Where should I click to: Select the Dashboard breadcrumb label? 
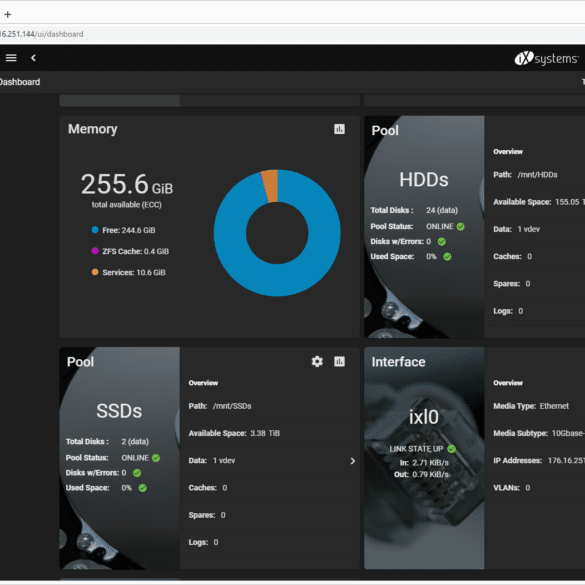pos(20,82)
